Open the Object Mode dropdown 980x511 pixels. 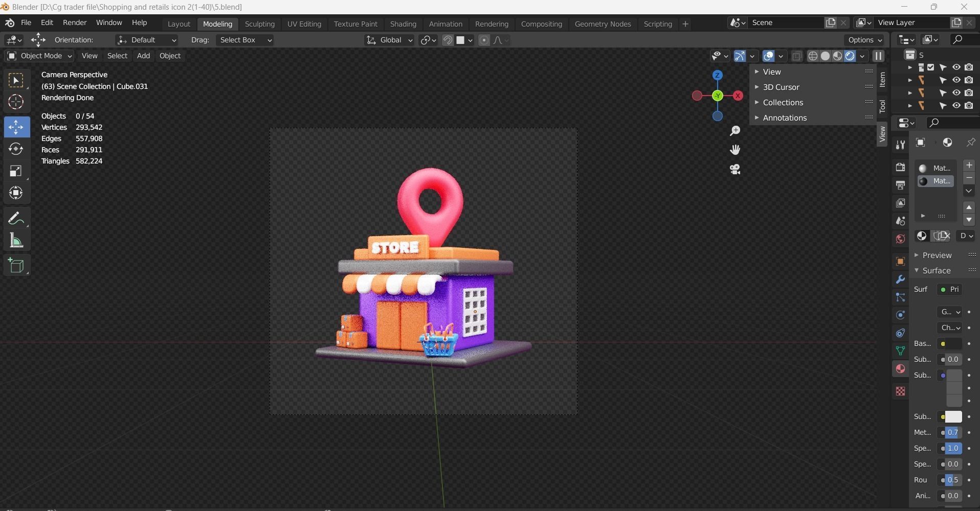(39, 56)
